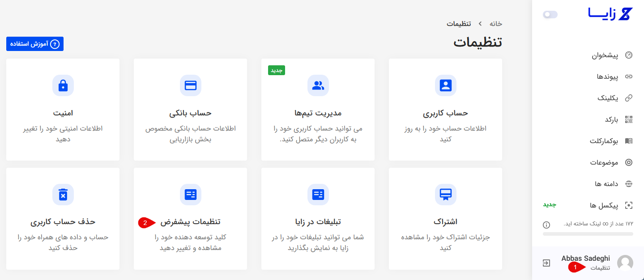This screenshot has height=280, width=644.
Task: Click Abbas Sadeghi profile avatar
Action: click(625, 263)
